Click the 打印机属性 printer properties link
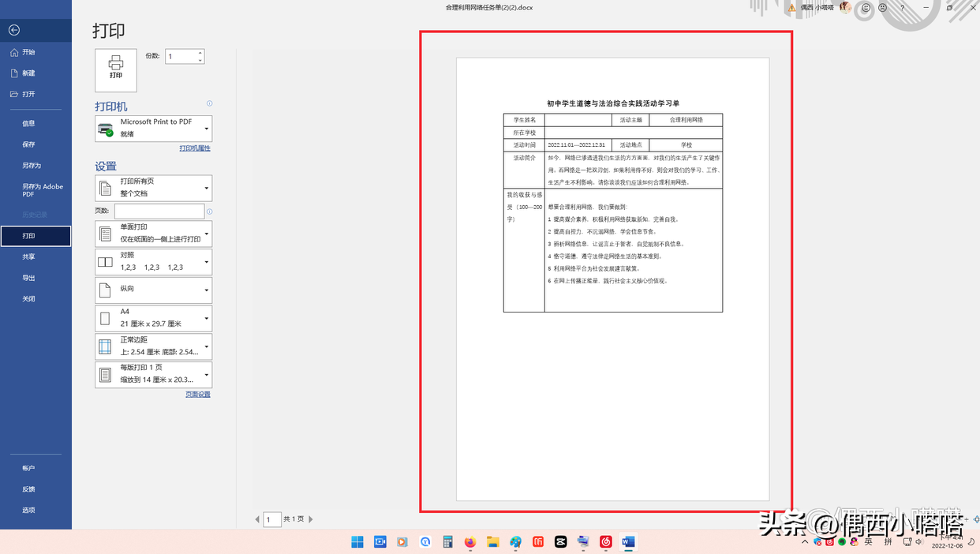 click(x=195, y=148)
